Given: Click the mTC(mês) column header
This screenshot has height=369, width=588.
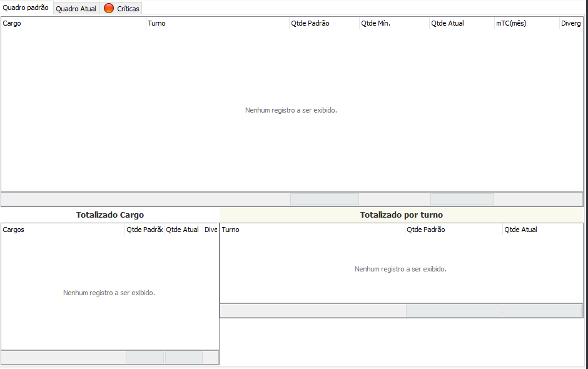Looking at the screenshot, I should point(526,23).
